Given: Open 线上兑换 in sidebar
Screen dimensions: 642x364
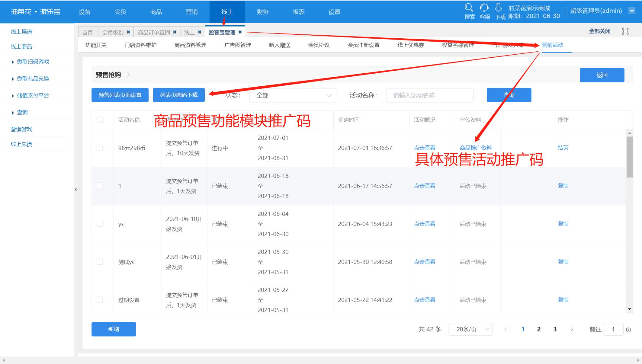Looking at the screenshot, I should (x=21, y=144).
